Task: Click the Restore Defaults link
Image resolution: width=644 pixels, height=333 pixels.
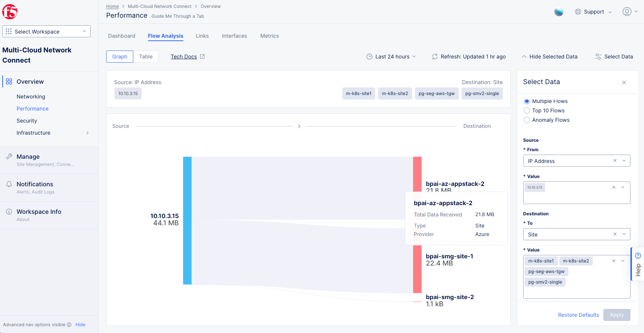Action: tap(578, 315)
